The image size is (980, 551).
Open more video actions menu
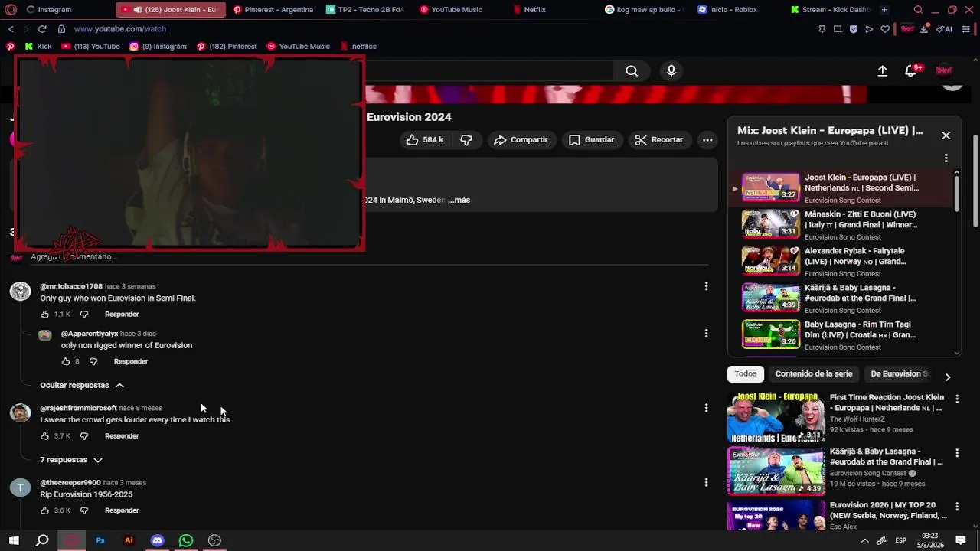coord(707,140)
